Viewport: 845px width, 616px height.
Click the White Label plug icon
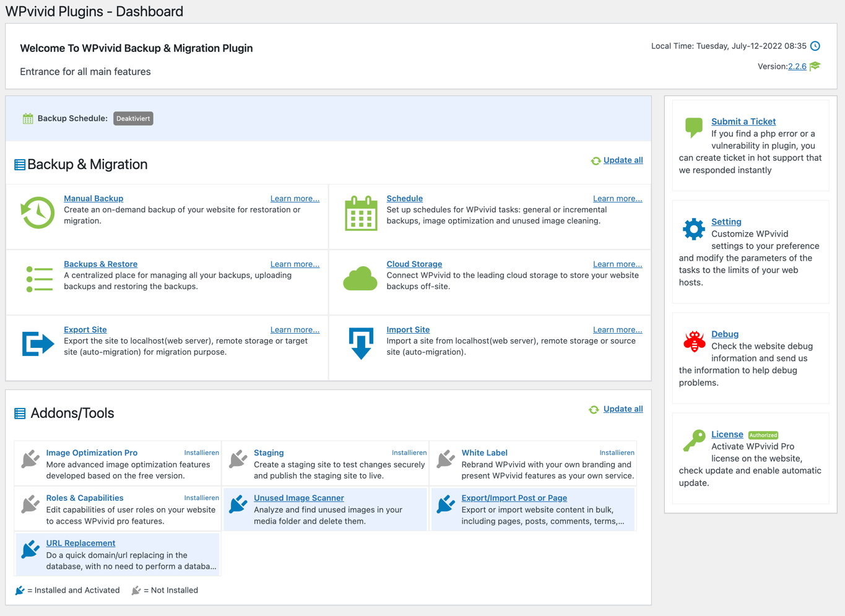[x=446, y=459]
